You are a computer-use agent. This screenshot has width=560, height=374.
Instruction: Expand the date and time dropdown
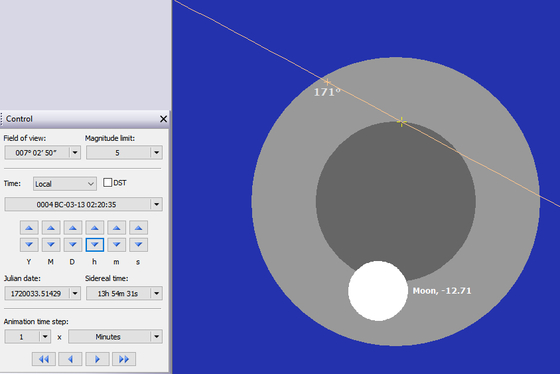(x=156, y=204)
